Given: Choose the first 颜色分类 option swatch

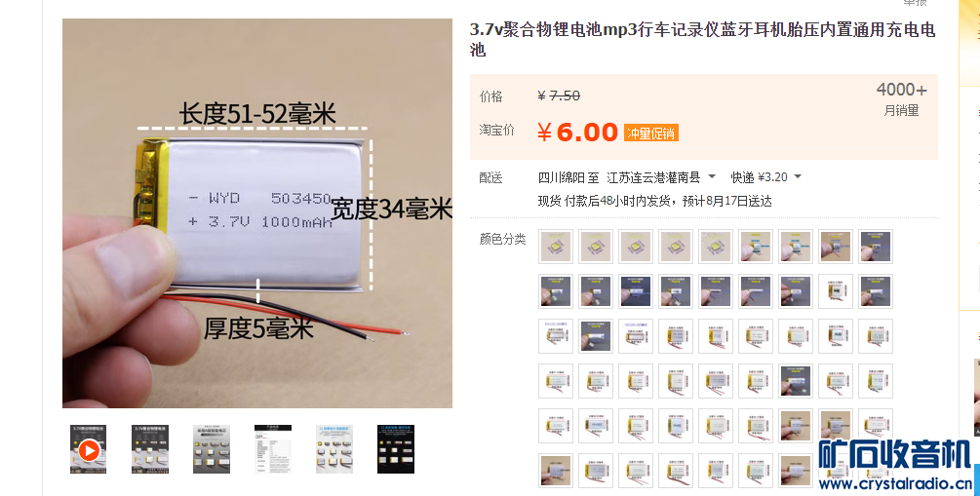Looking at the screenshot, I should click(x=556, y=247).
